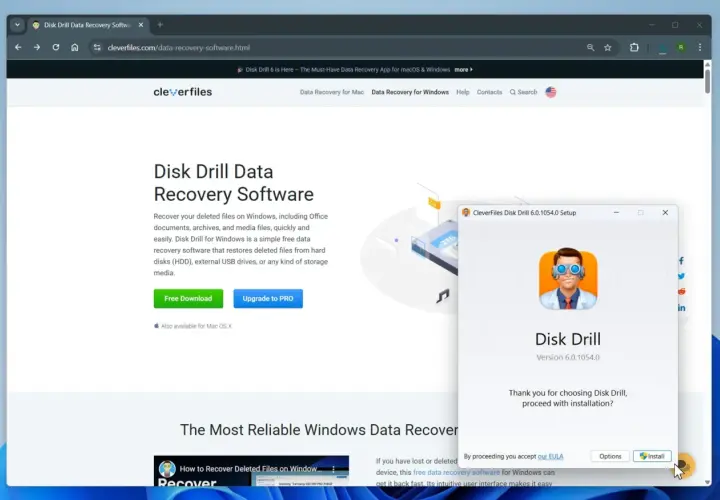The width and height of the screenshot is (720, 500).
Task: Open Data Recovery for Mac menu item
Action: (x=332, y=92)
